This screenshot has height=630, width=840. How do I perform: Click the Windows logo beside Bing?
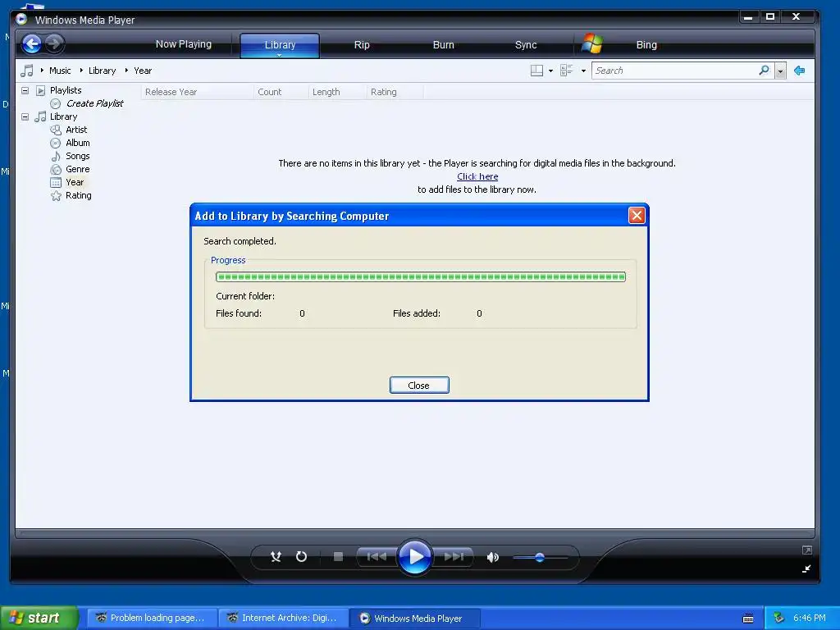pyautogui.click(x=592, y=44)
